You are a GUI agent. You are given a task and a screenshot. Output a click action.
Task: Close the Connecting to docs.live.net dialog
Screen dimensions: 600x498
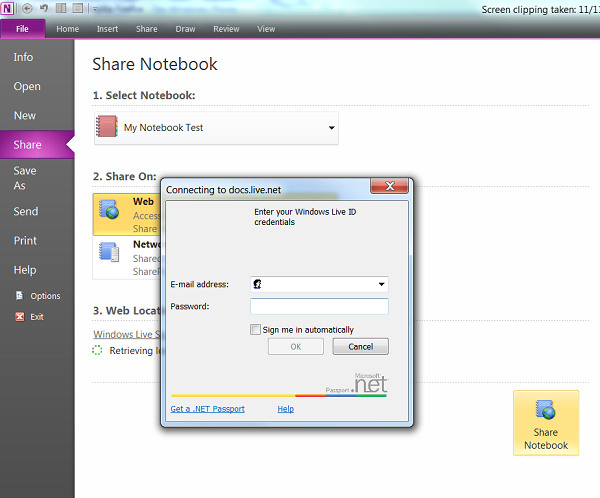(x=390, y=186)
